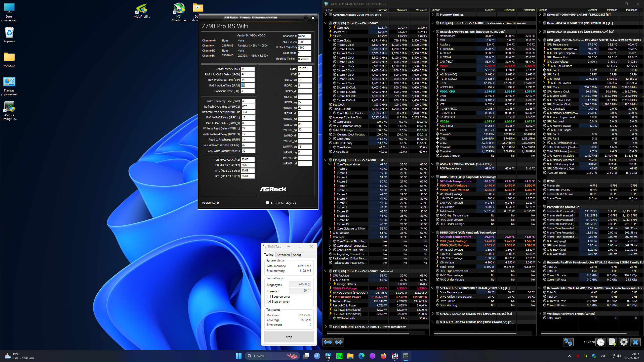Click the clock reset icon in HWiNFO
The height and width of the screenshot is (362, 644).
(x=601, y=342)
